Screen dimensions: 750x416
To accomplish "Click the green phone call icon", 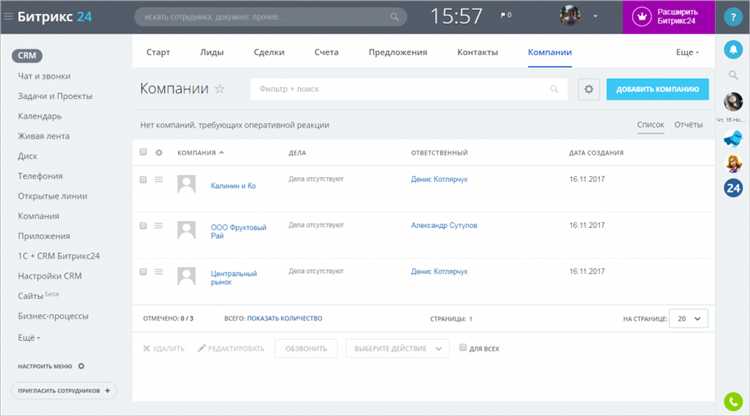I will coord(732,401).
